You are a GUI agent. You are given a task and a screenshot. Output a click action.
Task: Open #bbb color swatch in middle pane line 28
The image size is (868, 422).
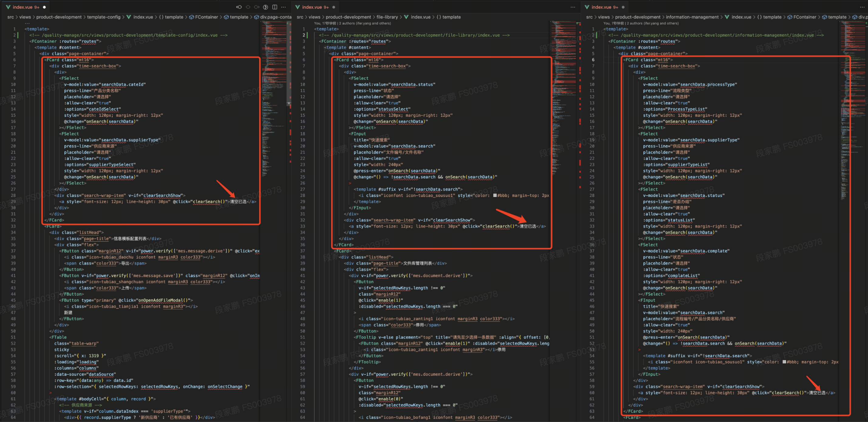click(x=495, y=196)
